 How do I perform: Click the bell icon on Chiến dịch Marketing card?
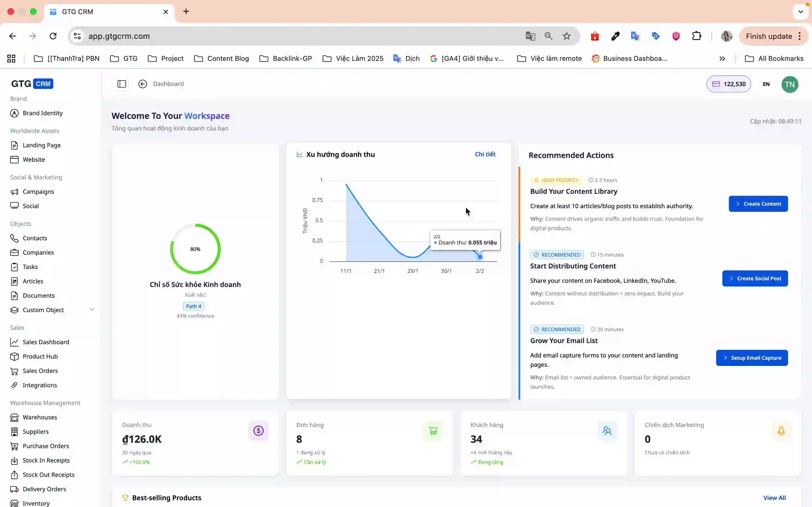click(781, 431)
